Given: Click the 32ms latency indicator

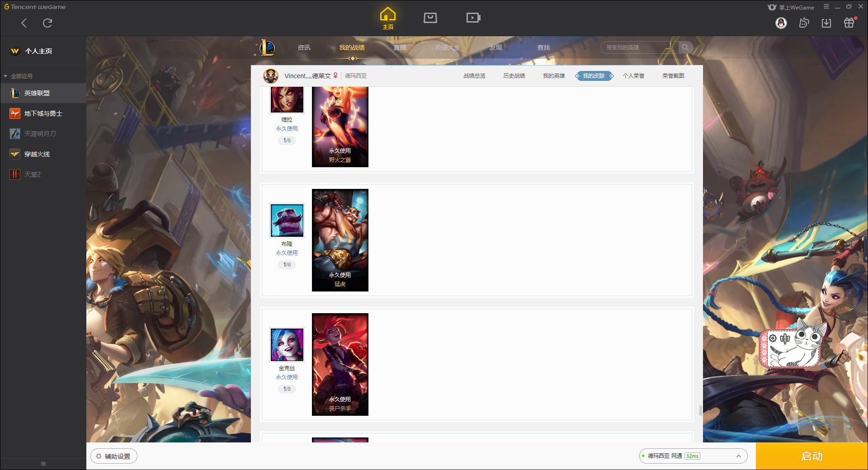Looking at the screenshot, I should pyautogui.click(x=692, y=456).
